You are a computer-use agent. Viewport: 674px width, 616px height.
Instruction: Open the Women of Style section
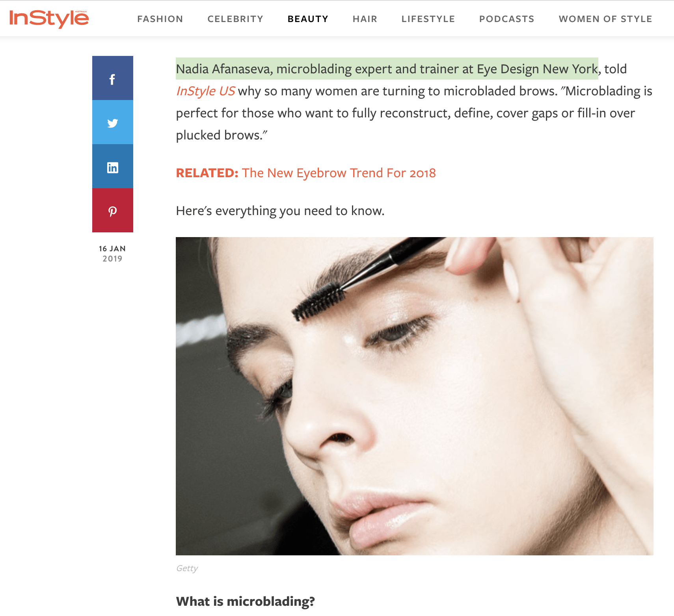point(605,19)
